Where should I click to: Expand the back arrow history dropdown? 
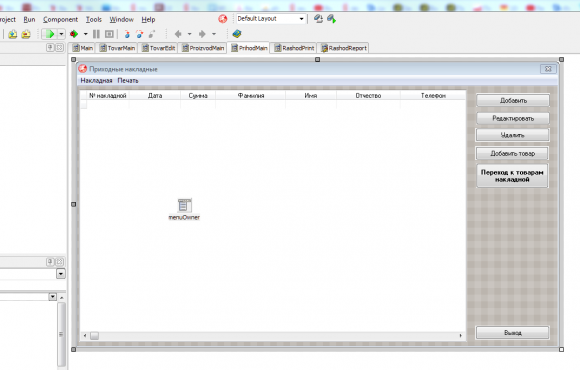[x=189, y=34]
